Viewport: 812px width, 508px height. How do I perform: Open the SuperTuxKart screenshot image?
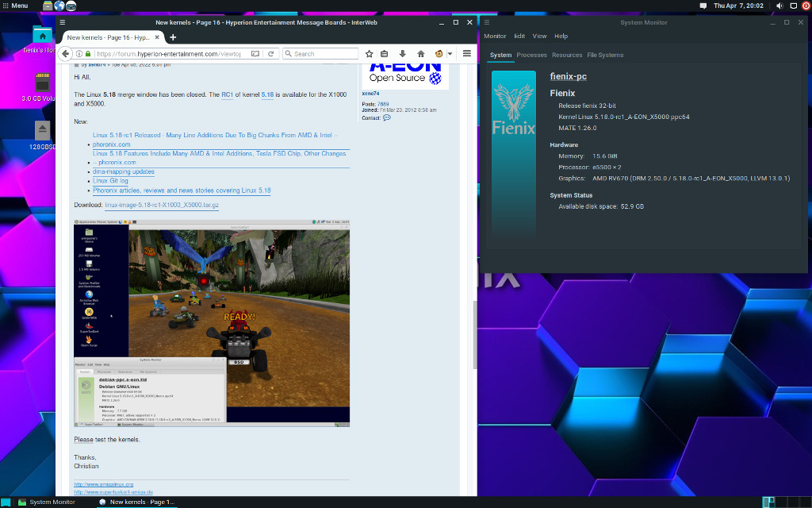tap(212, 324)
